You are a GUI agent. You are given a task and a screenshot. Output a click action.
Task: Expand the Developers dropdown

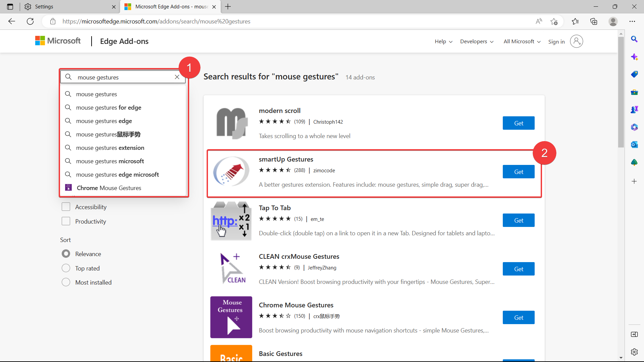(x=477, y=41)
